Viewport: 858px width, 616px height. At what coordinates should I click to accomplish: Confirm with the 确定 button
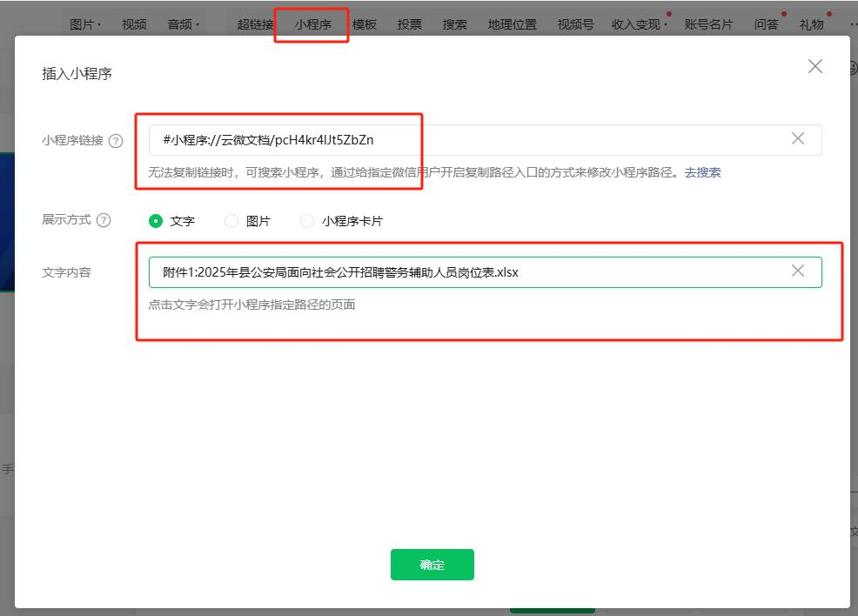[432, 564]
